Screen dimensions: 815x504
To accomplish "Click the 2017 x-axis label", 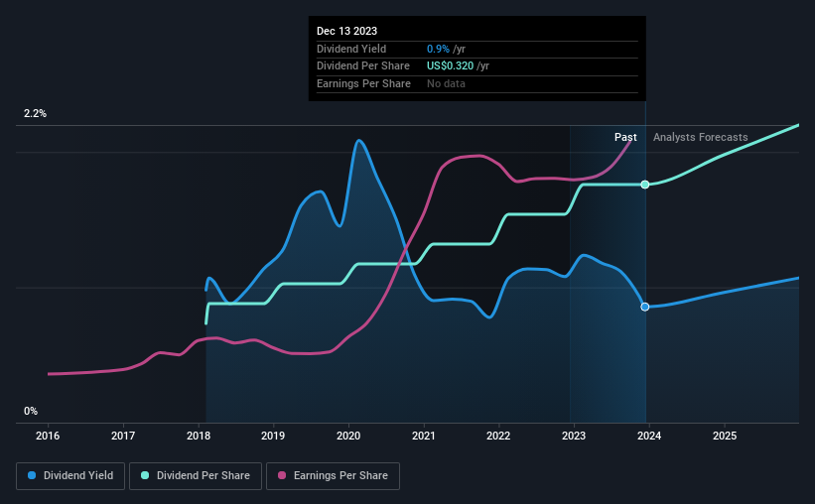I will (x=123, y=436).
